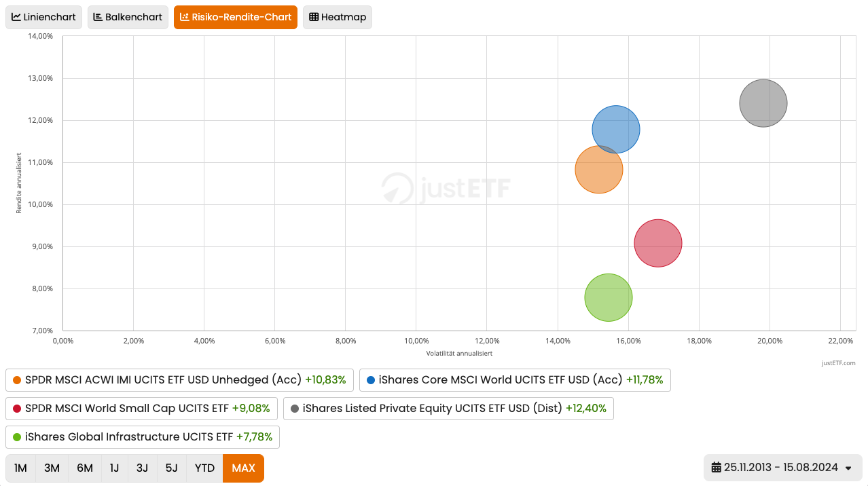
Task: Select the Risiko-Rendite-Chart tab
Action: 235,18
